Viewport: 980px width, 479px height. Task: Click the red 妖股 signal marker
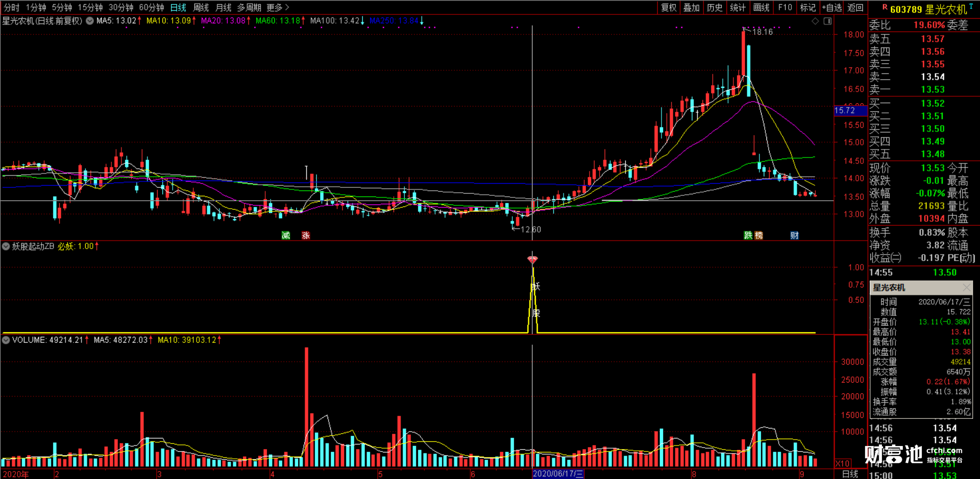tap(533, 260)
